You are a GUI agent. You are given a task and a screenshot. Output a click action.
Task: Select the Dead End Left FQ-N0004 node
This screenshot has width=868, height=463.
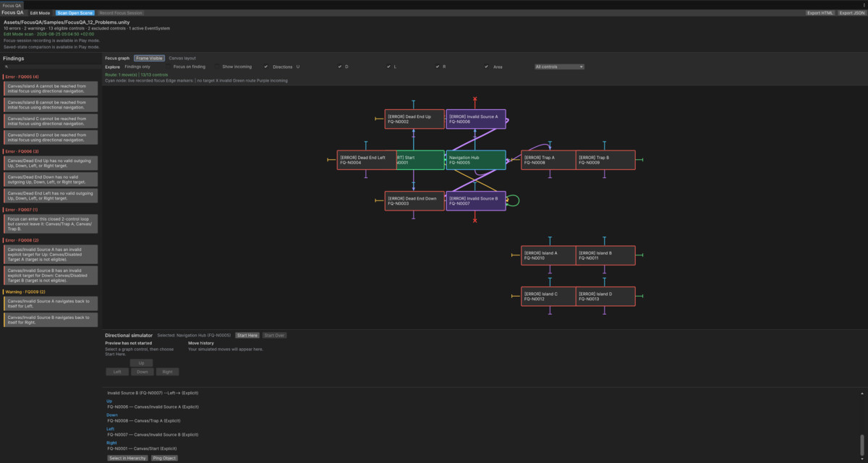point(367,160)
